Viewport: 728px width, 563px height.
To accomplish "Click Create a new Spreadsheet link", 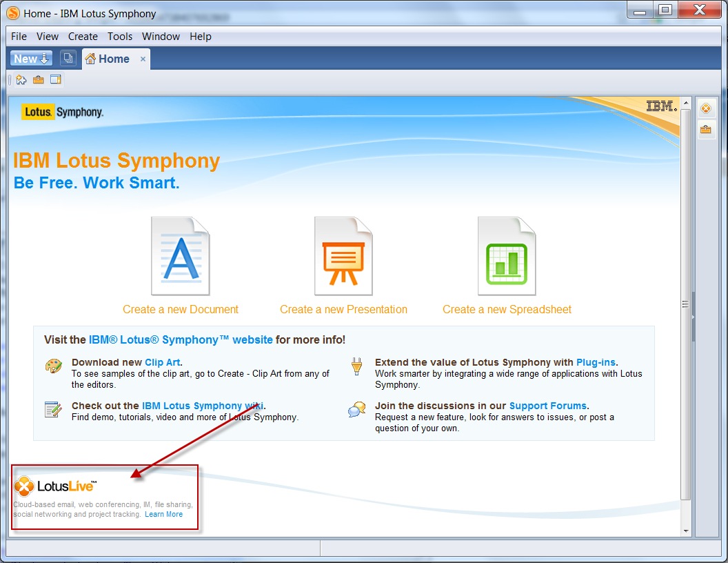I will [x=507, y=309].
